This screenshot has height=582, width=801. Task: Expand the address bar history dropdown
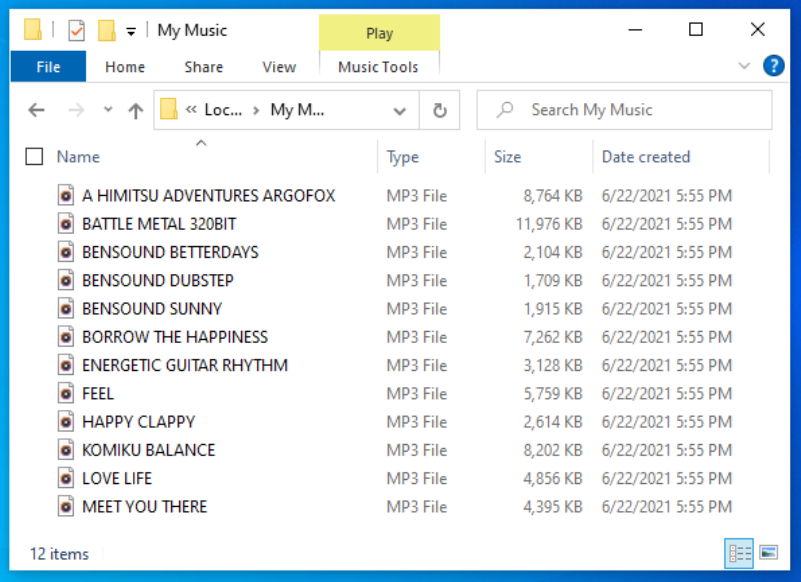coord(399,110)
